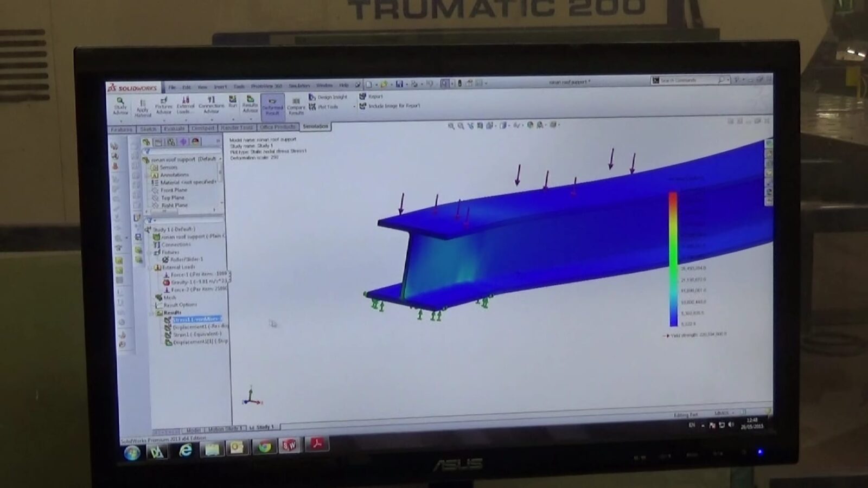Click the New document icon
This screenshot has width=868, height=488.
click(369, 85)
